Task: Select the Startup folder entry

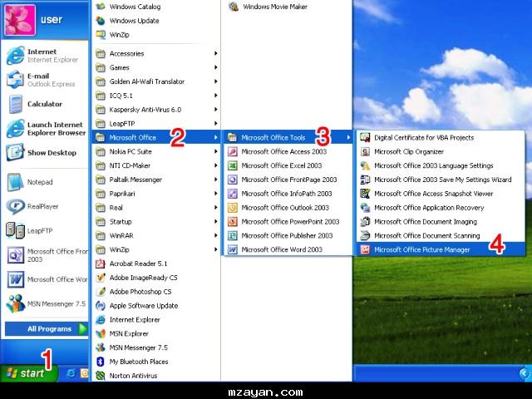Action: [156, 222]
